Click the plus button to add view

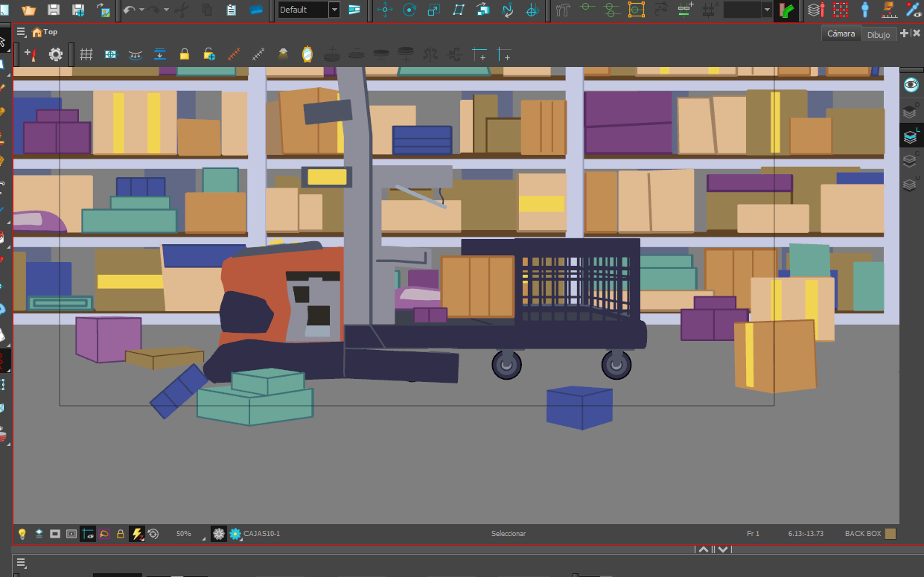(904, 34)
